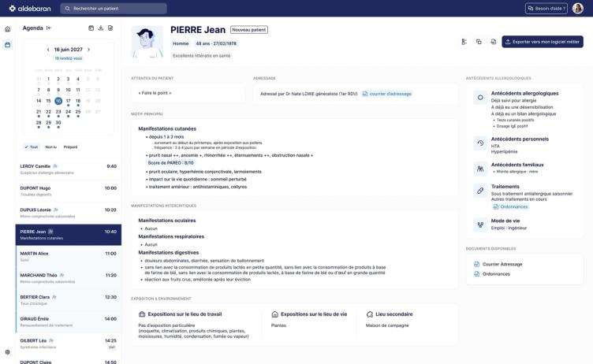Click the 'Homme' gender tag

pos(181,43)
